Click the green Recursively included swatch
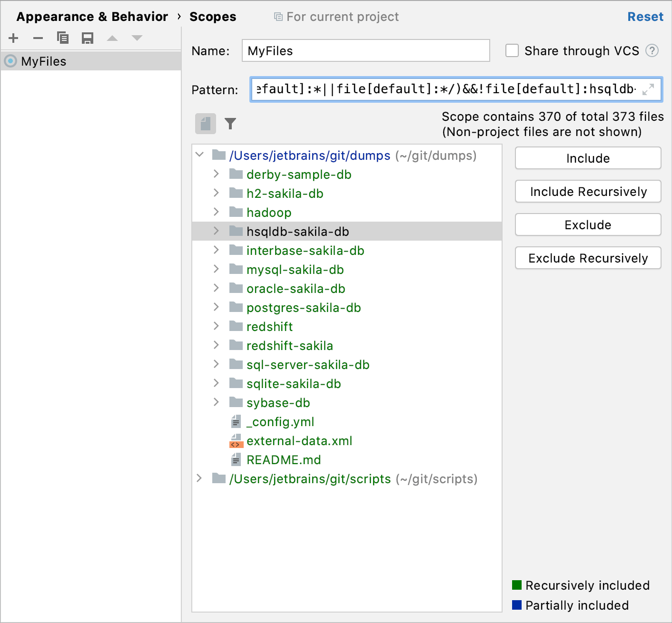Screen dimensions: 672x623 [x=517, y=585]
